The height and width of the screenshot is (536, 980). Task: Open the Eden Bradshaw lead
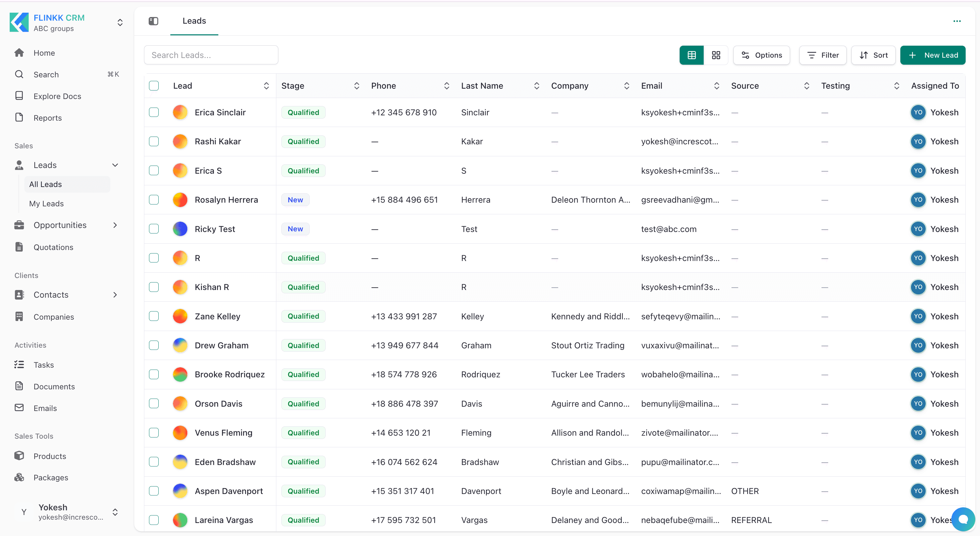(225, 462)
